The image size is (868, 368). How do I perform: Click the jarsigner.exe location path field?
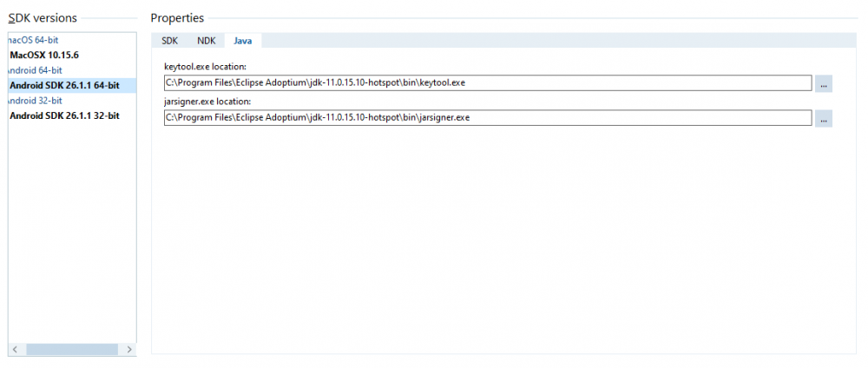pyautogui.click(x=488, y=118)
